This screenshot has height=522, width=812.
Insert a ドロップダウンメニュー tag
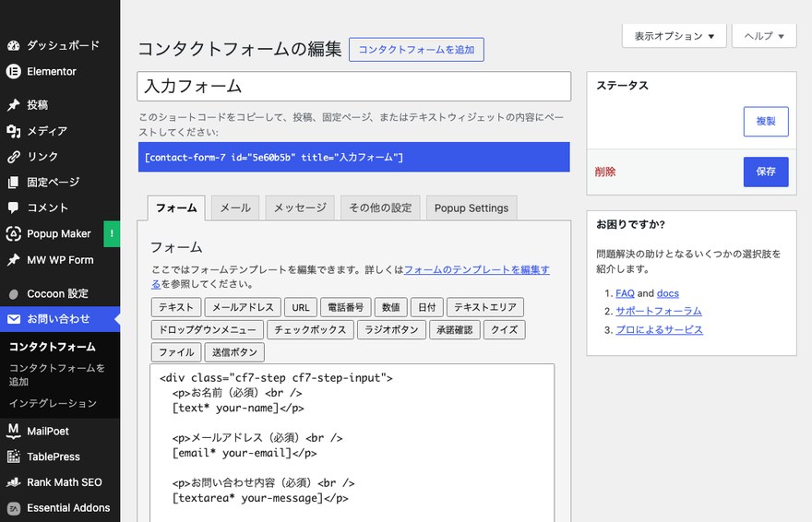[x=208, y=329]
